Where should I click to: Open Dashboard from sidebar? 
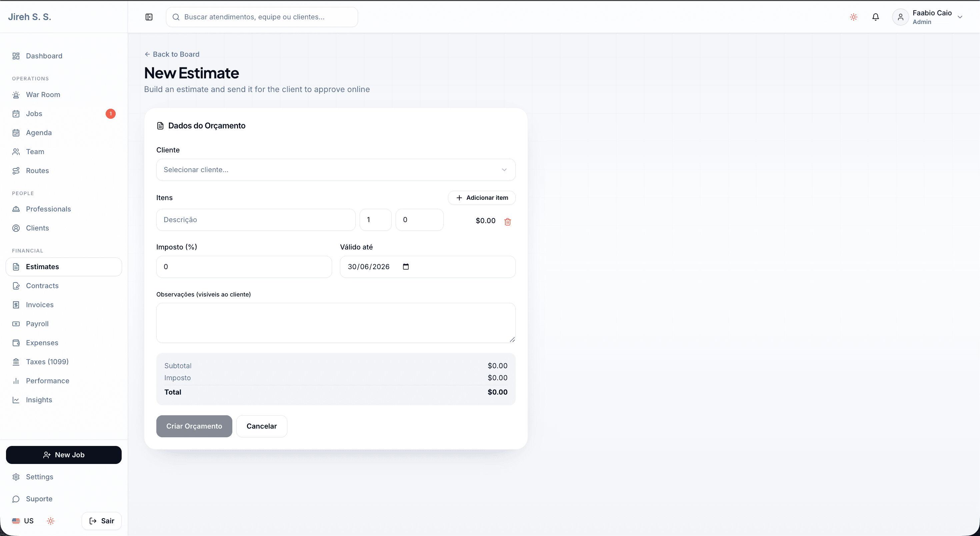tap(64, 56)
